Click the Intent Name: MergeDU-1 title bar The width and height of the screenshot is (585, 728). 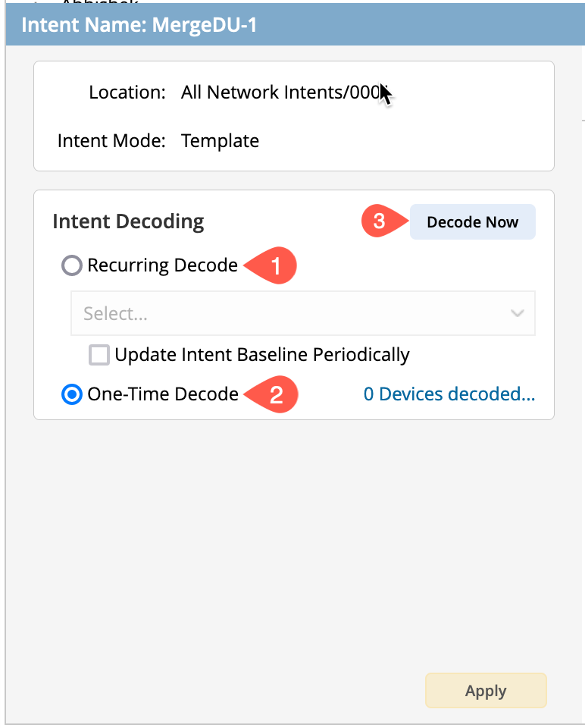point(139,25)
